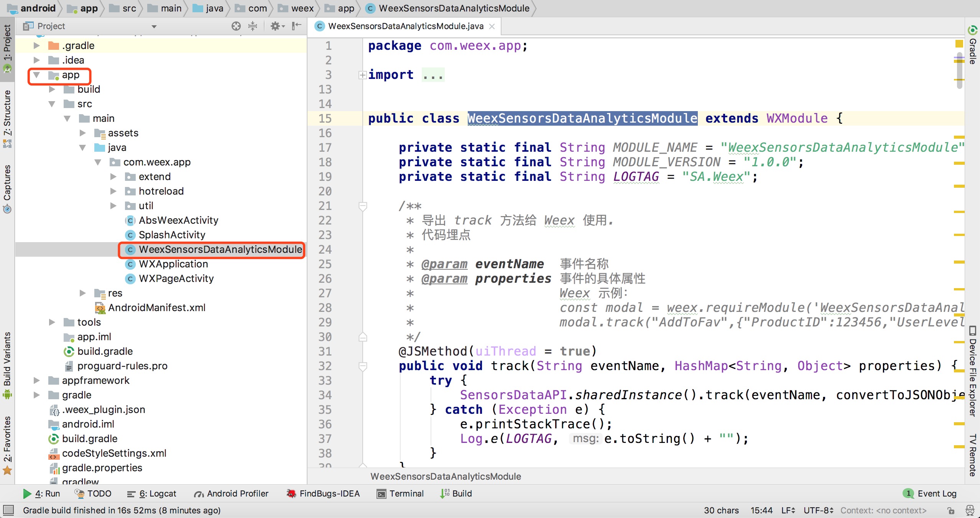Collapse the com.weex.app package
The width and height of the screenshot is (980, 518).
click(98, 162)
